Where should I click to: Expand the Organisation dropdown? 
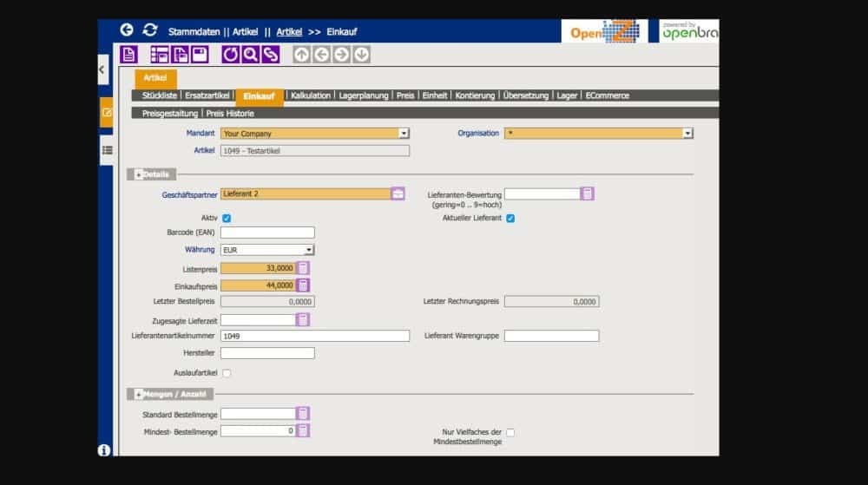[x=687, y=134]
